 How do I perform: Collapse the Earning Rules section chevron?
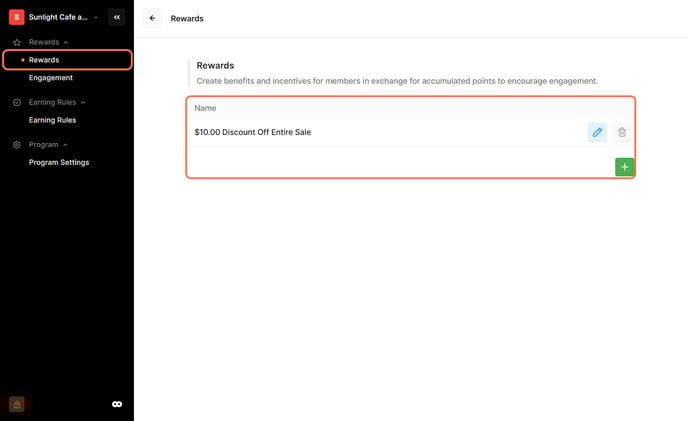click(83, 102)
